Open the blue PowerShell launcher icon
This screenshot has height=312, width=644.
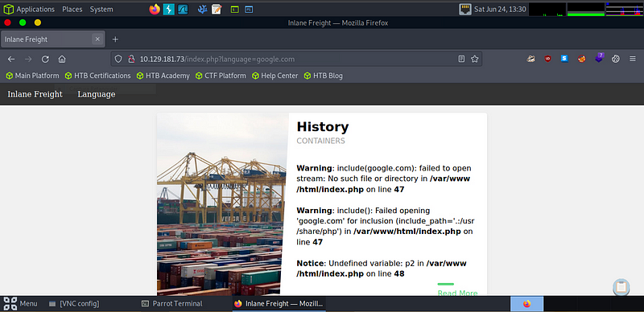click(249, 9)
